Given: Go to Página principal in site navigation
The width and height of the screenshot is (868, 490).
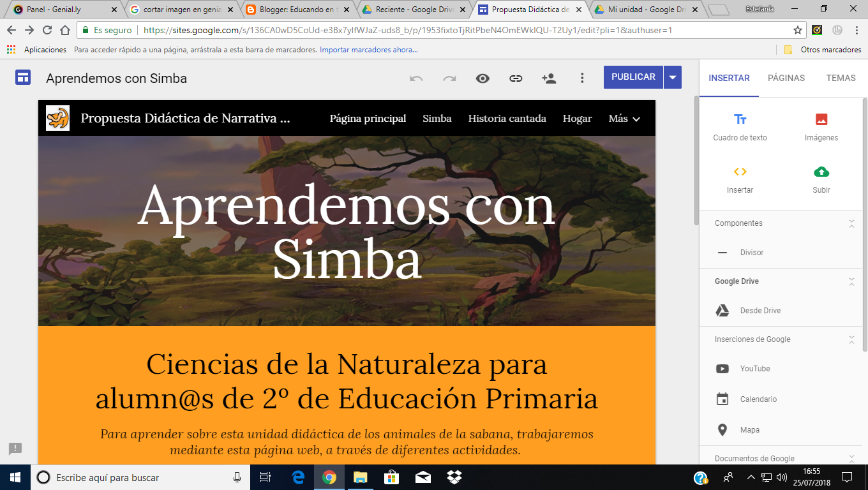Looking at the screenshot, I should pos(368,119).
